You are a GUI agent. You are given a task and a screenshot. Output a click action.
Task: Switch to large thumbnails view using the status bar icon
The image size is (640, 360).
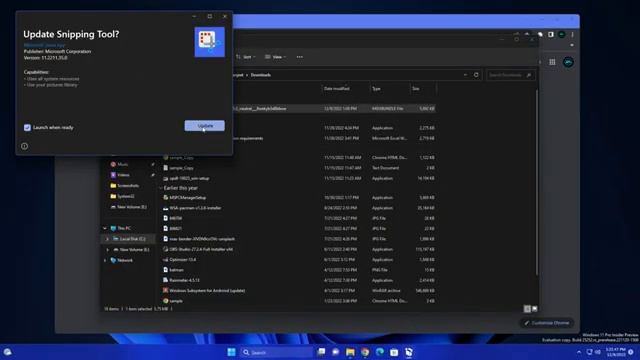coord(535,309)
